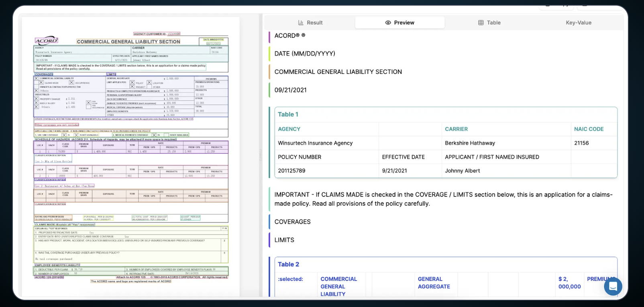Click the COVERAGES heading in the document

(44, 74)
